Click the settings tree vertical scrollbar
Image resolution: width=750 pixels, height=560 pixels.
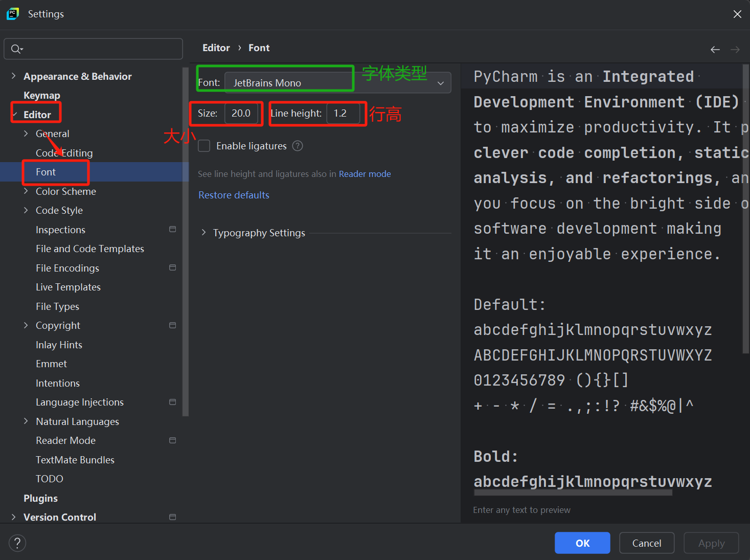(186, 241)
